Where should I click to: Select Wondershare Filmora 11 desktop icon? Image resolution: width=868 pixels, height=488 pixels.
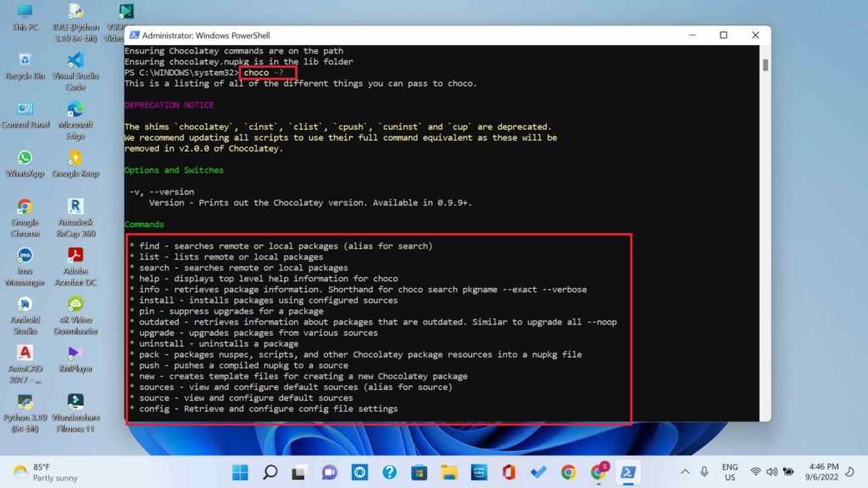[75, 413]
